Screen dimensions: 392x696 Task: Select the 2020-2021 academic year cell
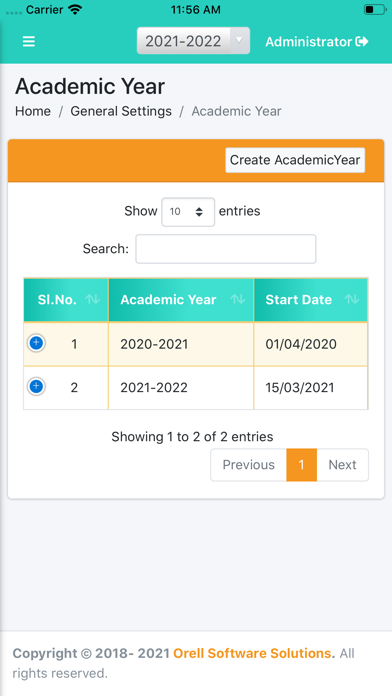pos(181,344)
